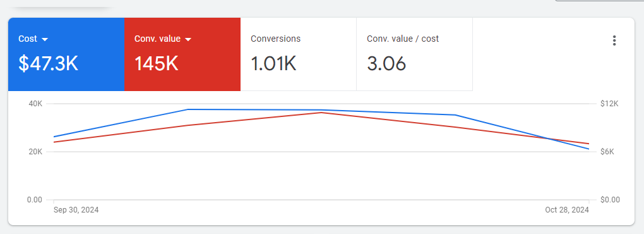Click the $6K right axis label
The width and height of the screenshot is (644, 234).
coord(607,152)
